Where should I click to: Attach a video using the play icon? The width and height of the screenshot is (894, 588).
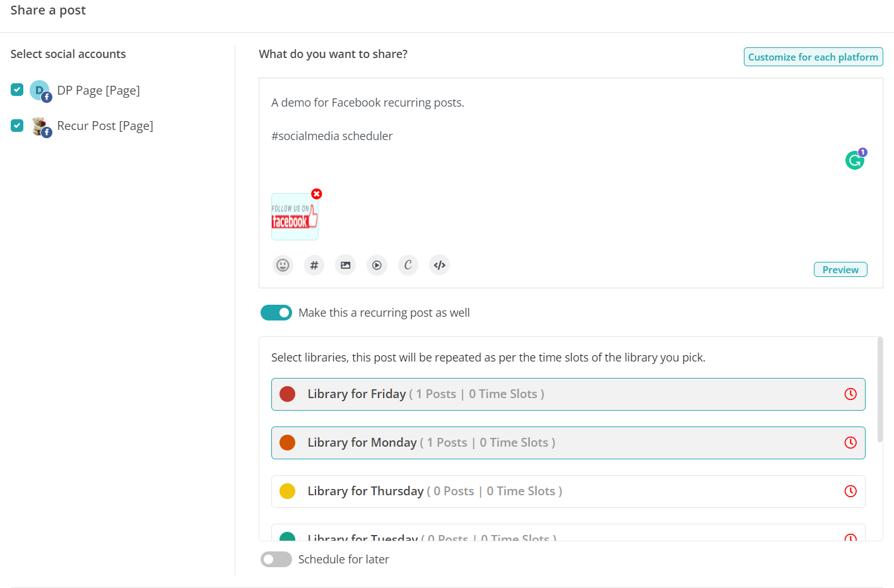click(377, 265)
